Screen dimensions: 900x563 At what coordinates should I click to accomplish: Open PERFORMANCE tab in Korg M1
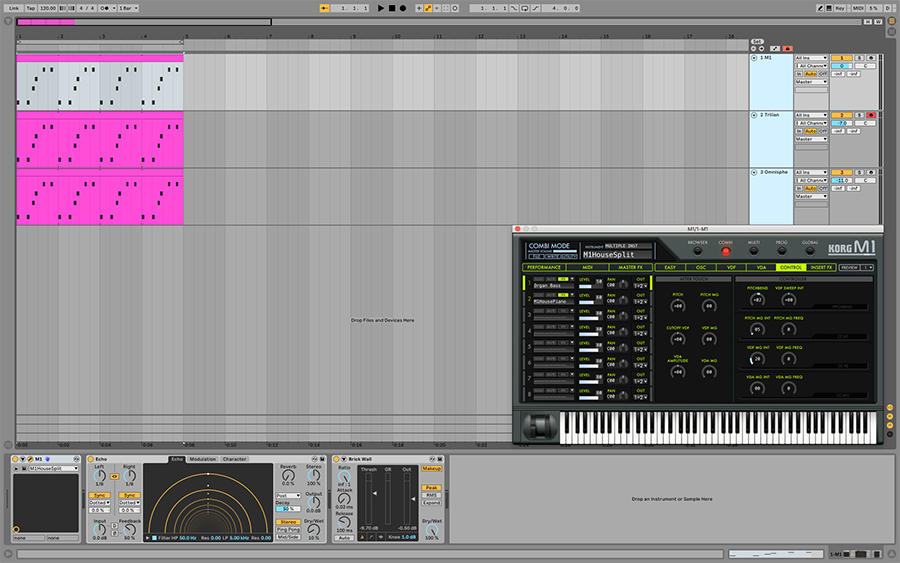(x=544, y=267)
